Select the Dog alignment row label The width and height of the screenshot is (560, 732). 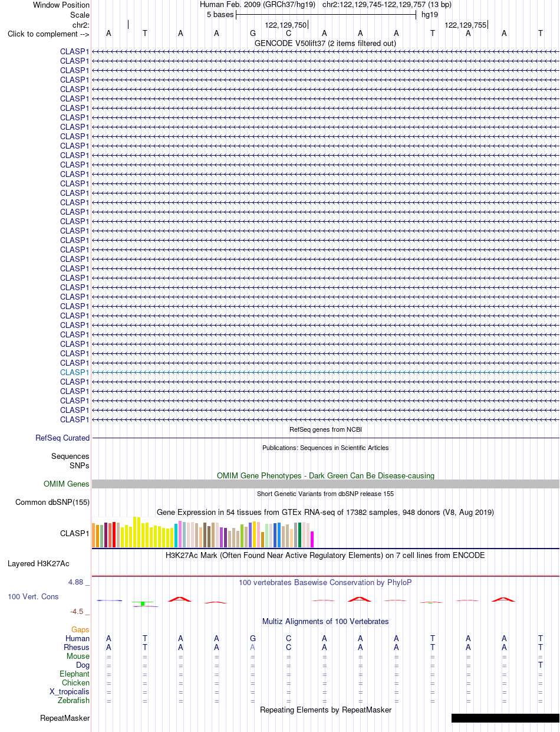(x=83, y=665)
